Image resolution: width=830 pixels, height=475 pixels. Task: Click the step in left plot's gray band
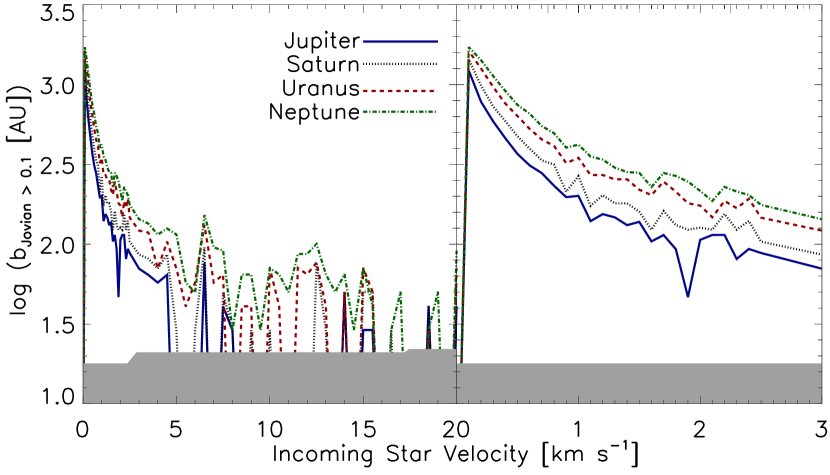(131, 357)
